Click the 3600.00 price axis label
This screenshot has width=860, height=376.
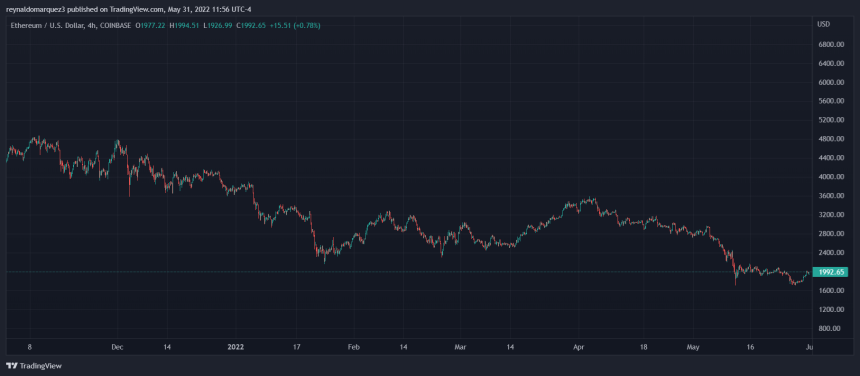point(830,196)
